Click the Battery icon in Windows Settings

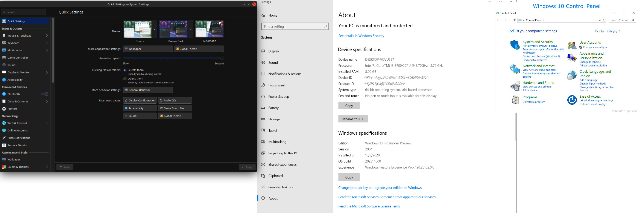[x=263, y=108]
